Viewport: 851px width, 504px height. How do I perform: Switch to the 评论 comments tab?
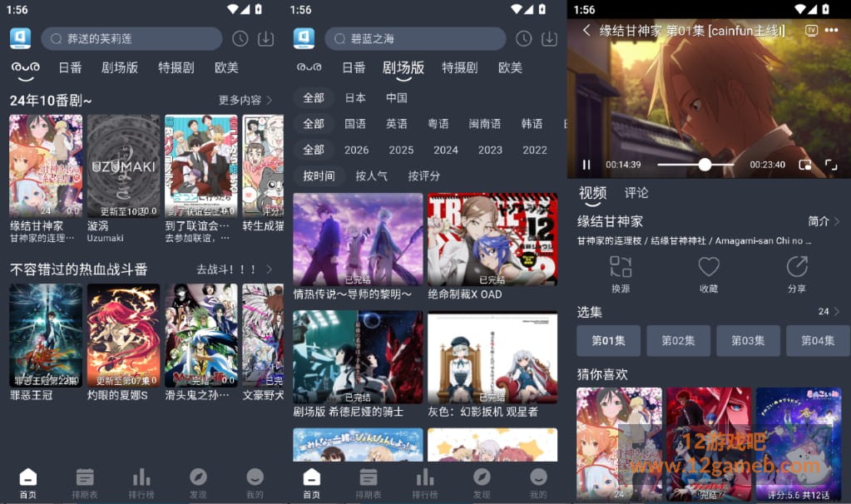point(636,193)
